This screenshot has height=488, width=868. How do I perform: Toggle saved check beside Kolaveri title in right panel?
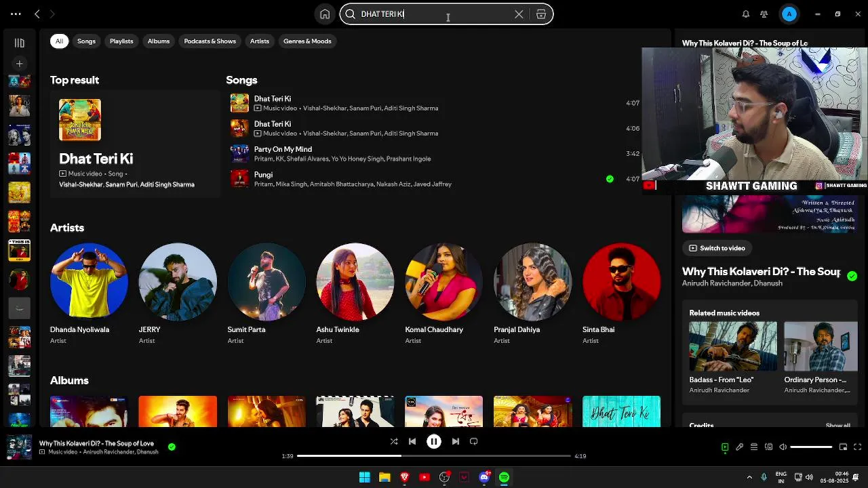852,276
